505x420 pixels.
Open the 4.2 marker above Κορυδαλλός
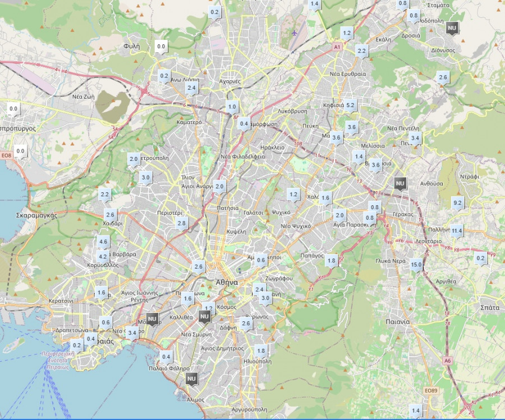(103, 256)
